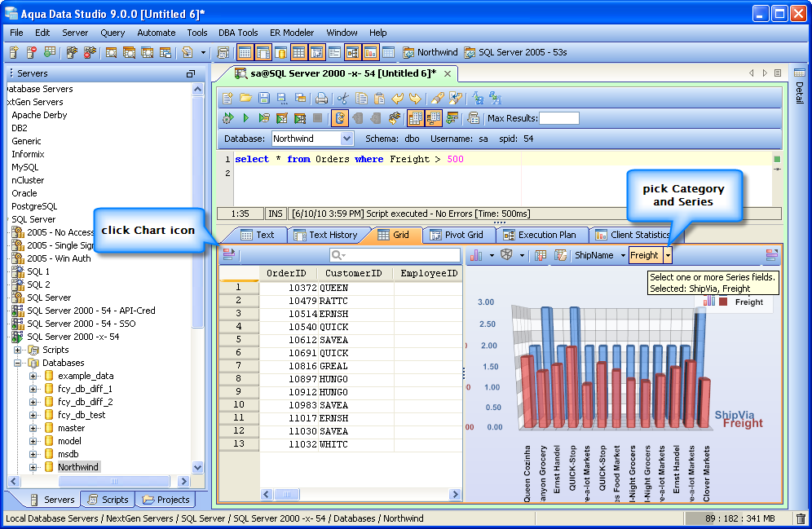Open the Freight series dropdown arrow
The width and height of the screenshot is (812, 529).
click(668, 255)
